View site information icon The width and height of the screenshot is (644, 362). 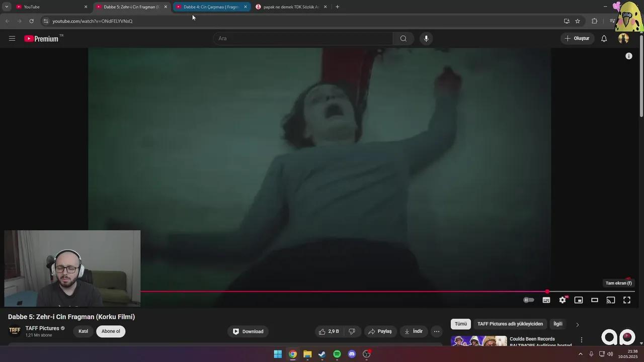click(x=46, y=21)
